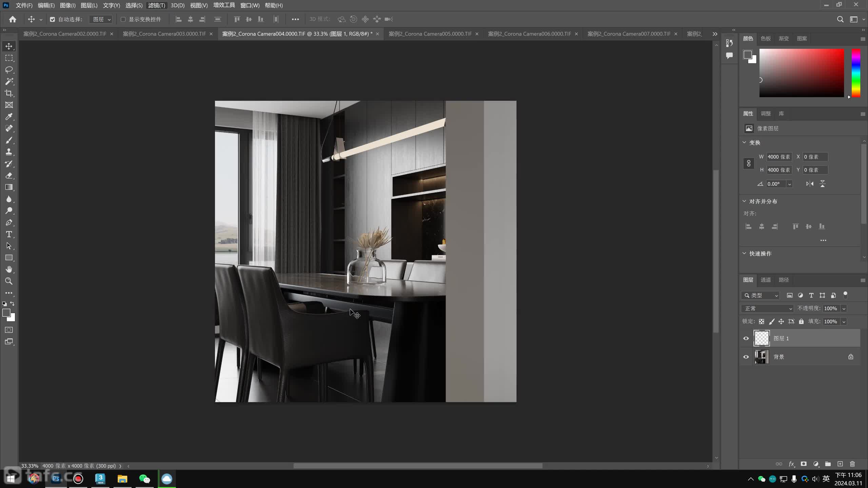Image resolution: width=868 pixels, height=488 pixels.
Task: Select the Lasso tool
Action: click(x=9, y=70)
